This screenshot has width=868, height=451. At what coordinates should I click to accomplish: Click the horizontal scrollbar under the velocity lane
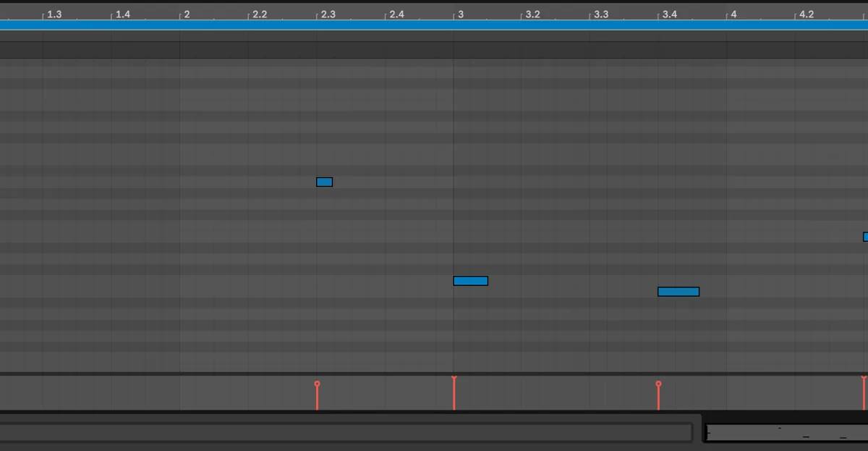[x=346, y=432]
